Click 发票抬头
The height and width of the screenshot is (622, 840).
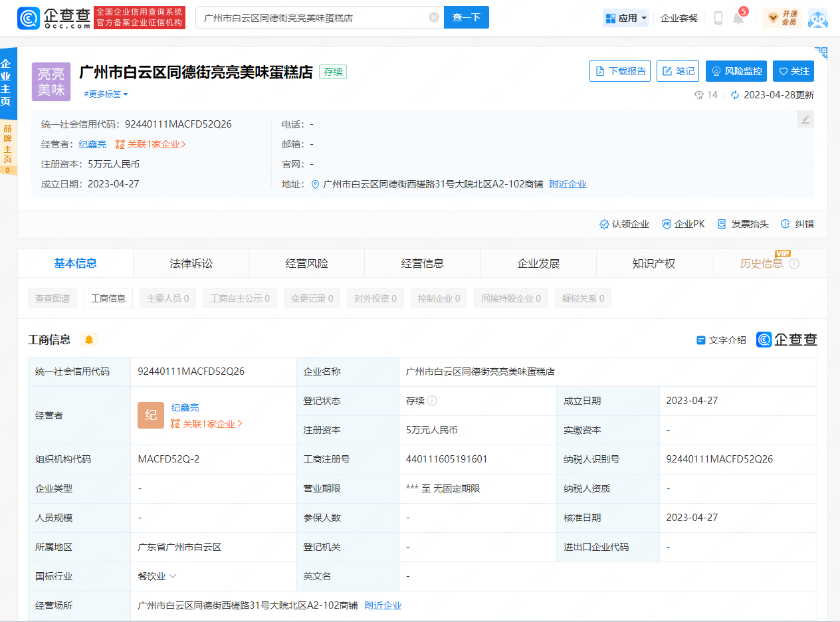743,224
